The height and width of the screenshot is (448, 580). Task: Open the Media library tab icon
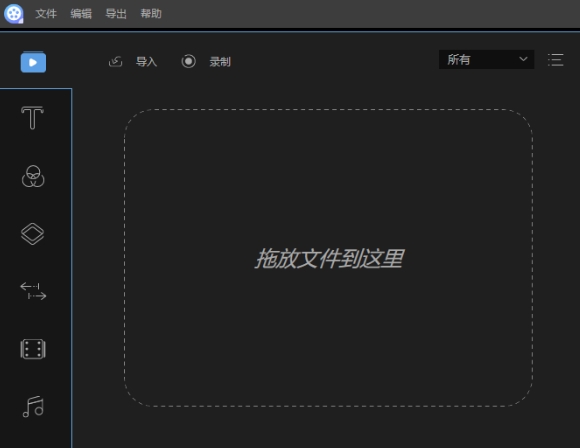tap(33, 62)
